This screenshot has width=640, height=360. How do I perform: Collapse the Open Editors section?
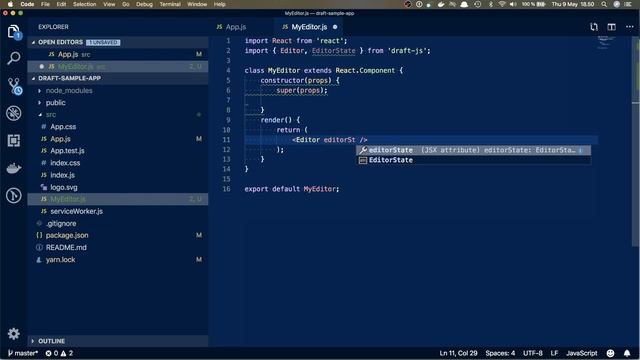tap(33, 42)
